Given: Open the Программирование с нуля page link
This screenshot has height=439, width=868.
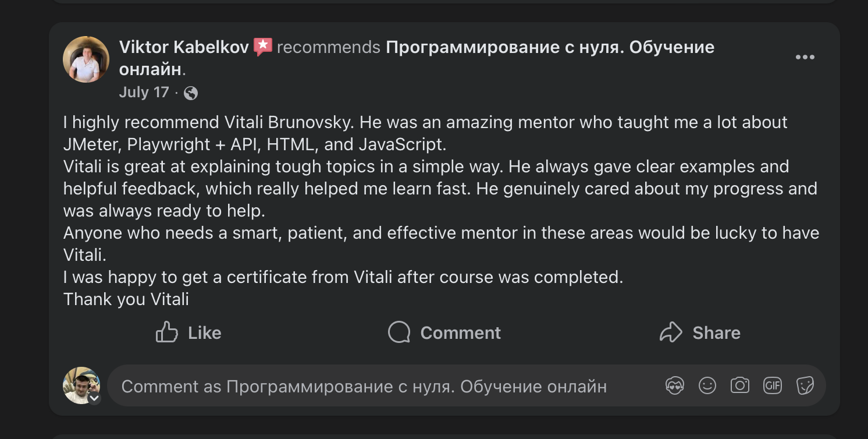Looking at the screenshot, I should 550,47.
